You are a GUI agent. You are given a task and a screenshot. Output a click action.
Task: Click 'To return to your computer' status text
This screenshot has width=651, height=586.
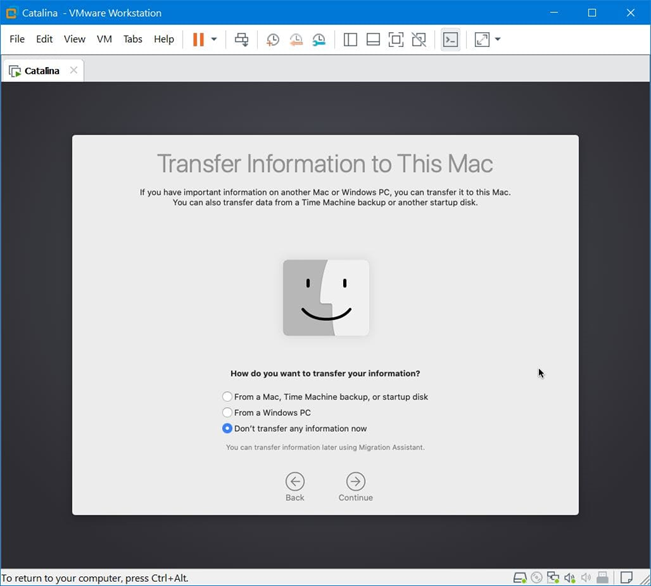point(95,578)
